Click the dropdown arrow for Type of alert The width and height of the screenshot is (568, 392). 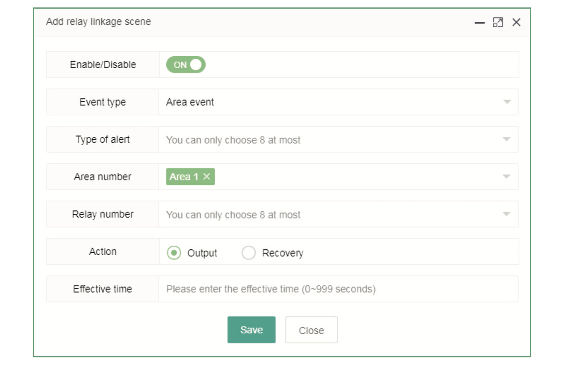tap(507, 139)
